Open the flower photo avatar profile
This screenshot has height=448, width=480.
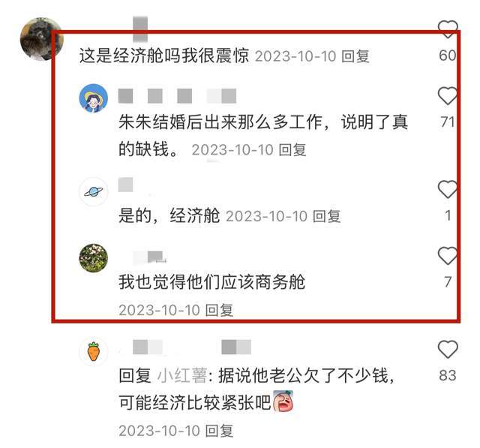tap(94, 258)
